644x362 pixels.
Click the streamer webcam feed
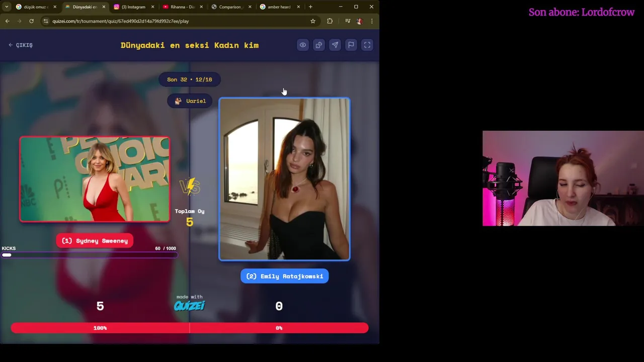(x=563, y=178)
